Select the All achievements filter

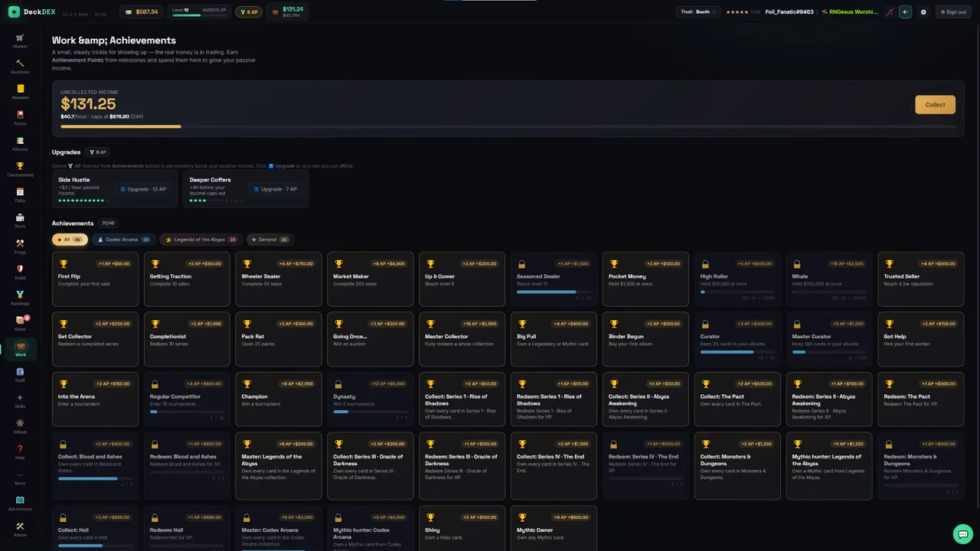(x=70, y=240)
